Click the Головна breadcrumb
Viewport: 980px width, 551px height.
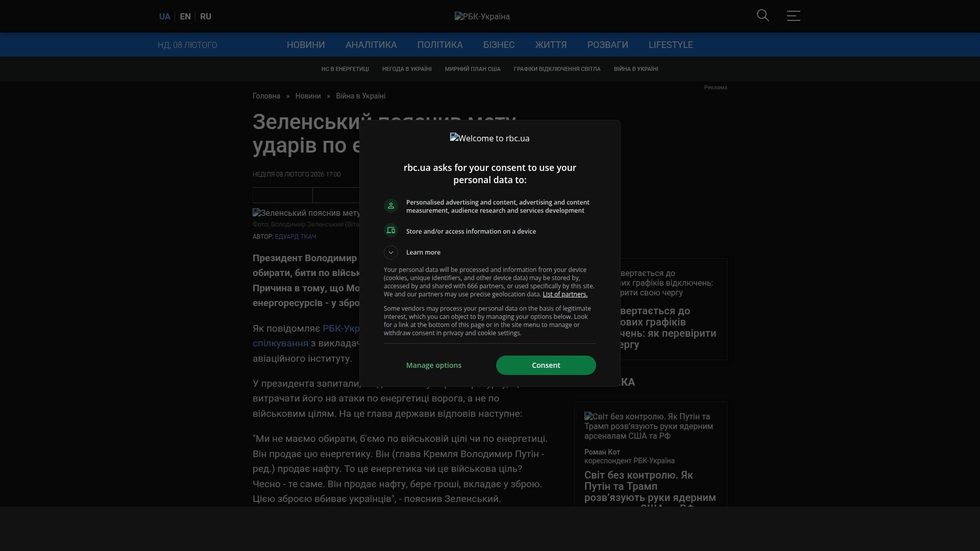[x=266, y=96]
